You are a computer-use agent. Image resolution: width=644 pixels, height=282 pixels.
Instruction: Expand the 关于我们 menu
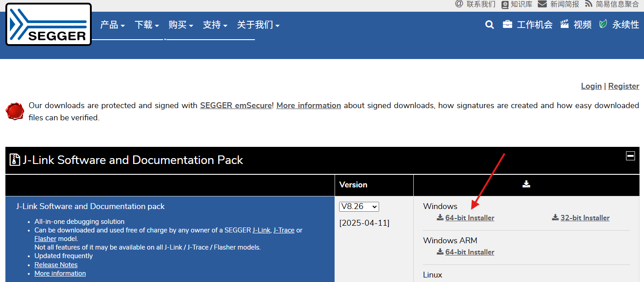coord(258,25)
